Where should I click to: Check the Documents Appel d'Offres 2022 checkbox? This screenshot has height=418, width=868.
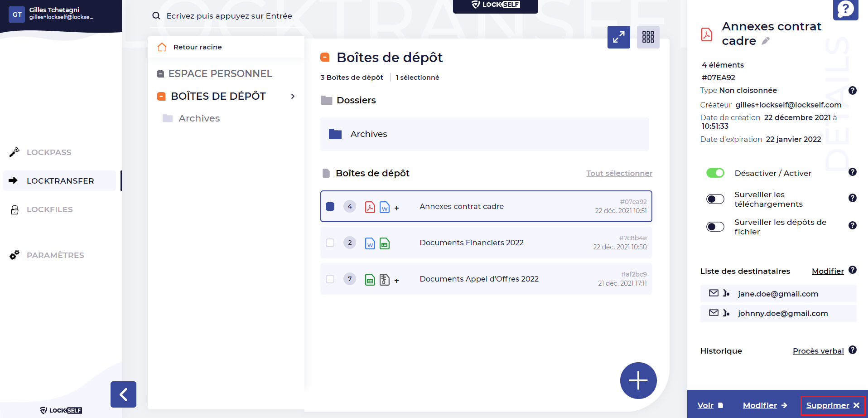(x=330, y=279)
